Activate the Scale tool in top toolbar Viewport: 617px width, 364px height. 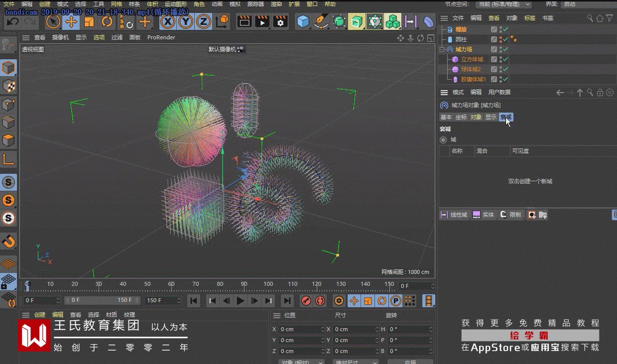point(89,22)
